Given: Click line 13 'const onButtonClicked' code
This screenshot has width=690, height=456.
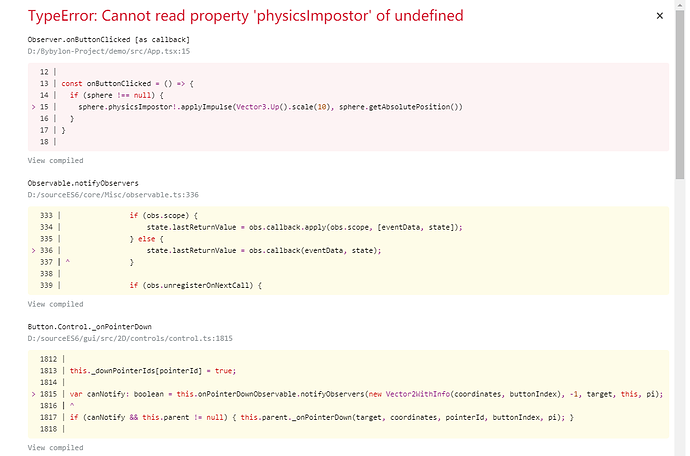Looking at the screenshot, I should (127, 84).
